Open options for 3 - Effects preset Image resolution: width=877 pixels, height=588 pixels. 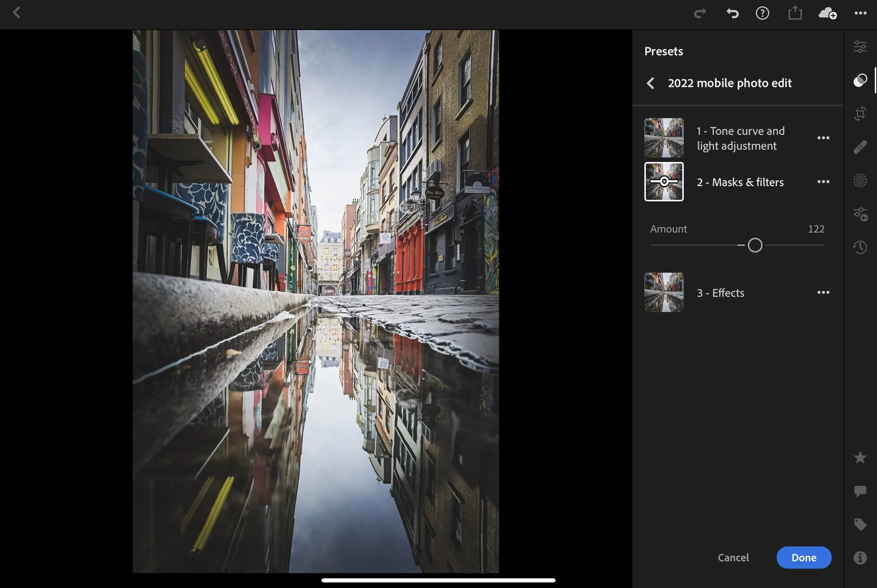823,292
